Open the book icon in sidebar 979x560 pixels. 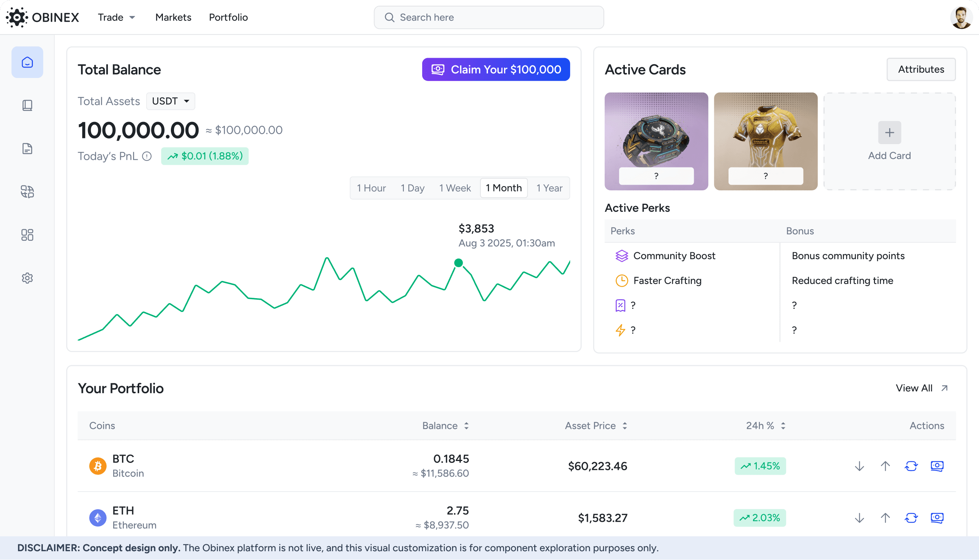click(x=27, y=106)
